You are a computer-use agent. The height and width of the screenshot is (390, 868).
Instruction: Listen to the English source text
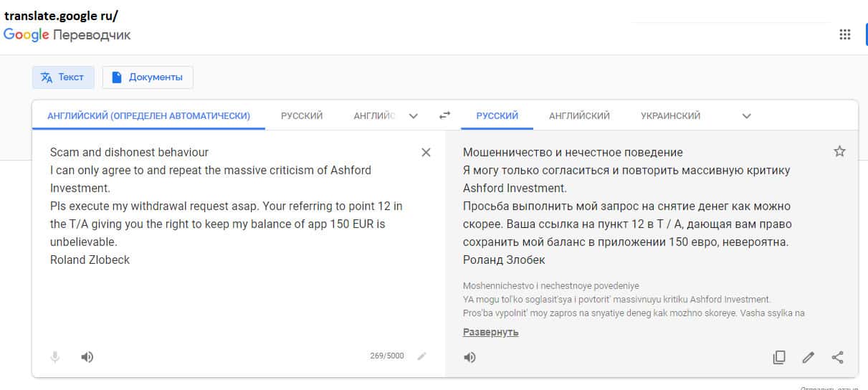87,357
